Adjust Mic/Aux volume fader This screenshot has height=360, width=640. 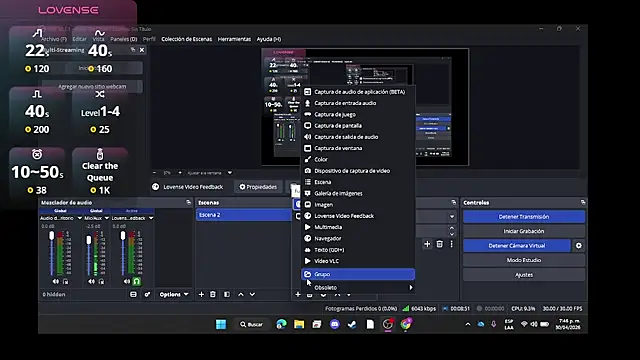coord(89,240)
